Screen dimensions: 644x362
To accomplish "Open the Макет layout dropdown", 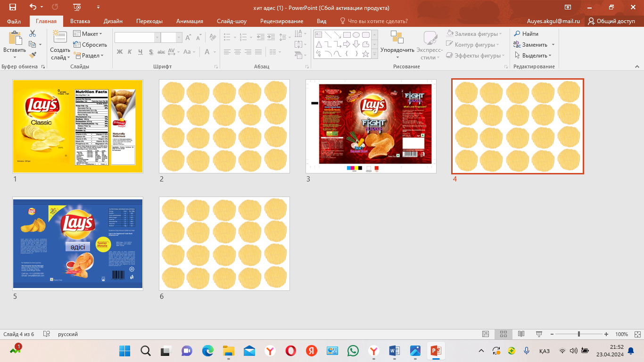I will point(88,34).
